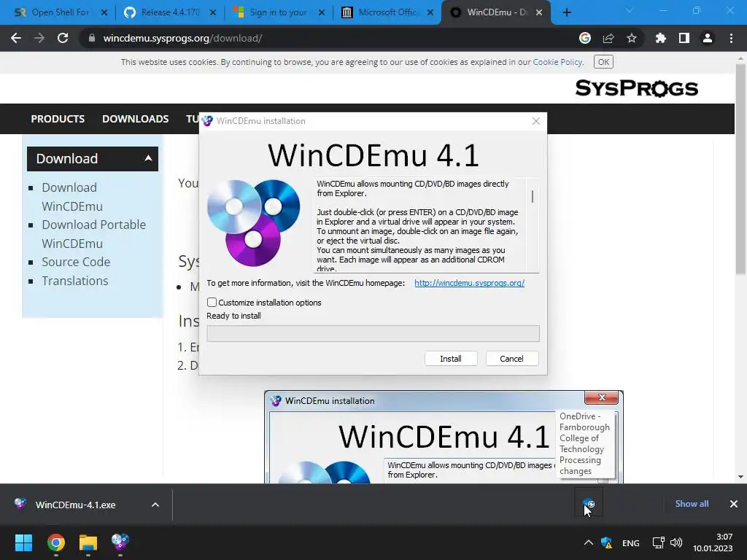
Task: Open the Google account icon in address bar
Action: [x=585, y=38]
